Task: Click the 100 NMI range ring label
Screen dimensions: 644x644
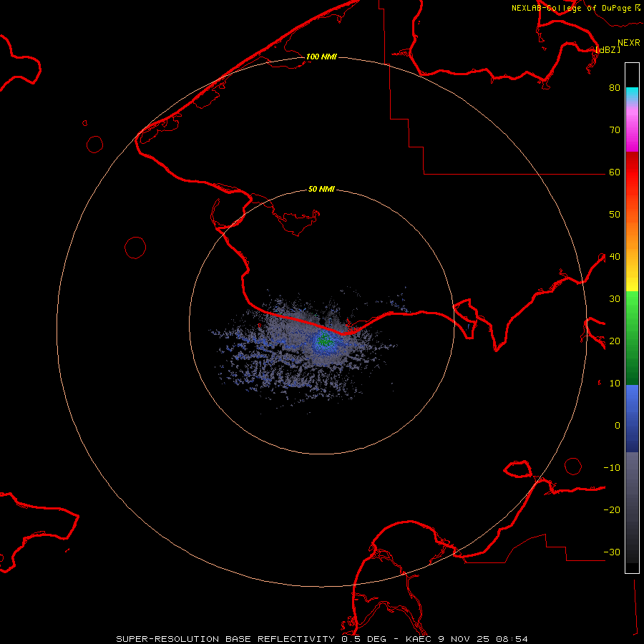Action: pos(321,57)
